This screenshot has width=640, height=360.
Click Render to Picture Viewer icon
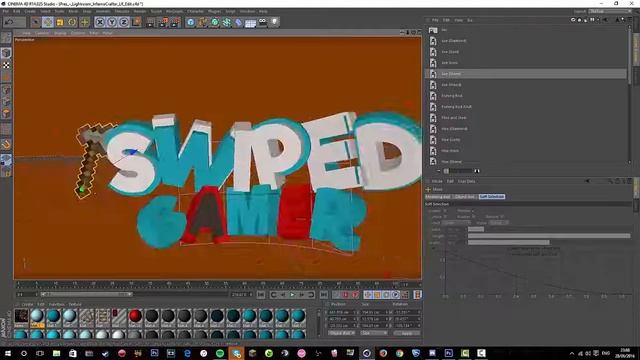pos(163,22)
